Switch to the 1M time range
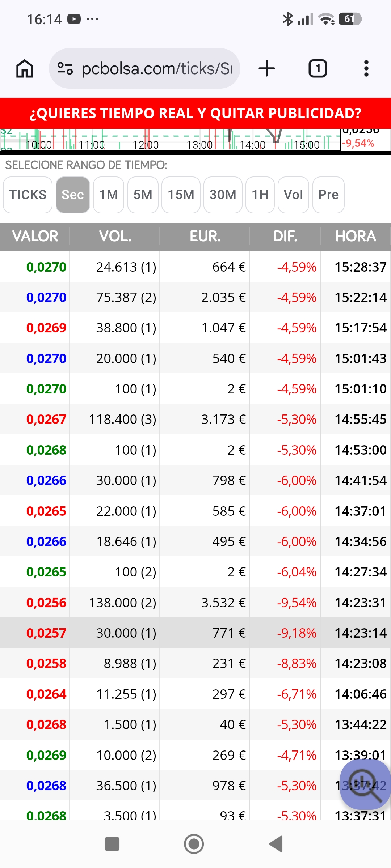 click(x=109, y=195)
